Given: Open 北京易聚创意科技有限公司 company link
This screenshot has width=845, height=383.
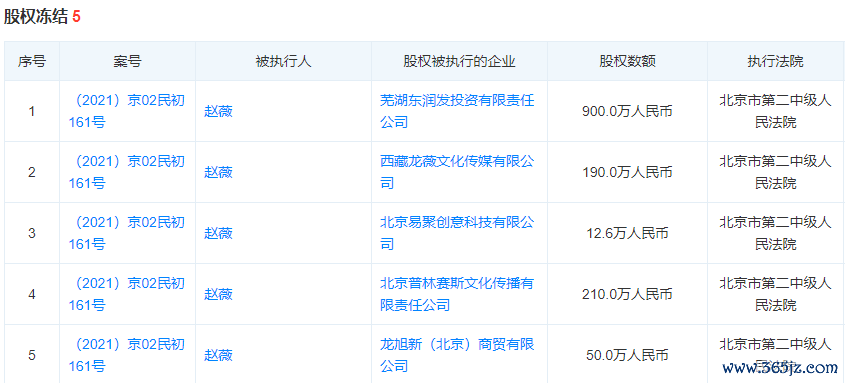Looking at the screenshot, I should 457,233.
